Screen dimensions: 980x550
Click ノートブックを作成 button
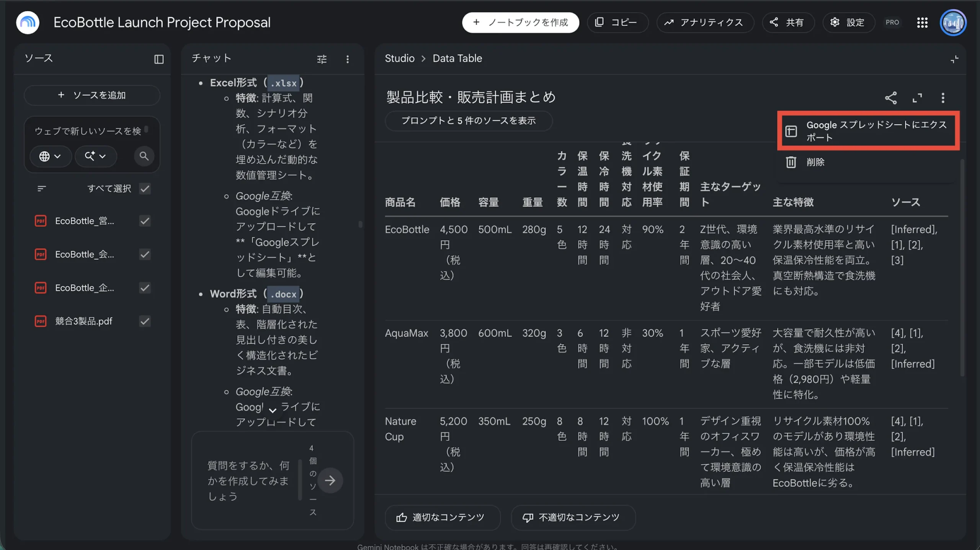click(520, 23)
